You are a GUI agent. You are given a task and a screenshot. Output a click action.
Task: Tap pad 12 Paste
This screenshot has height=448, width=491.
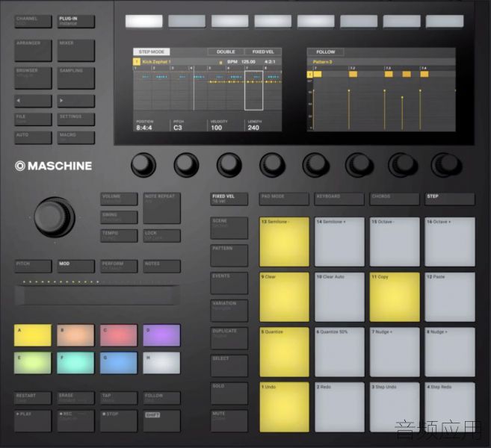click(x=450, y=297)
